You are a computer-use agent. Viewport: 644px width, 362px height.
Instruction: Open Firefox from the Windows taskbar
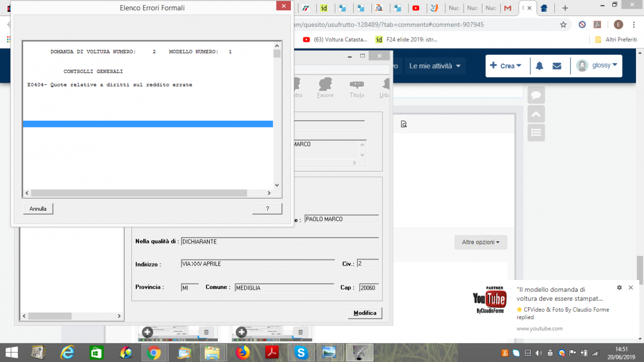tap(243, 352)
